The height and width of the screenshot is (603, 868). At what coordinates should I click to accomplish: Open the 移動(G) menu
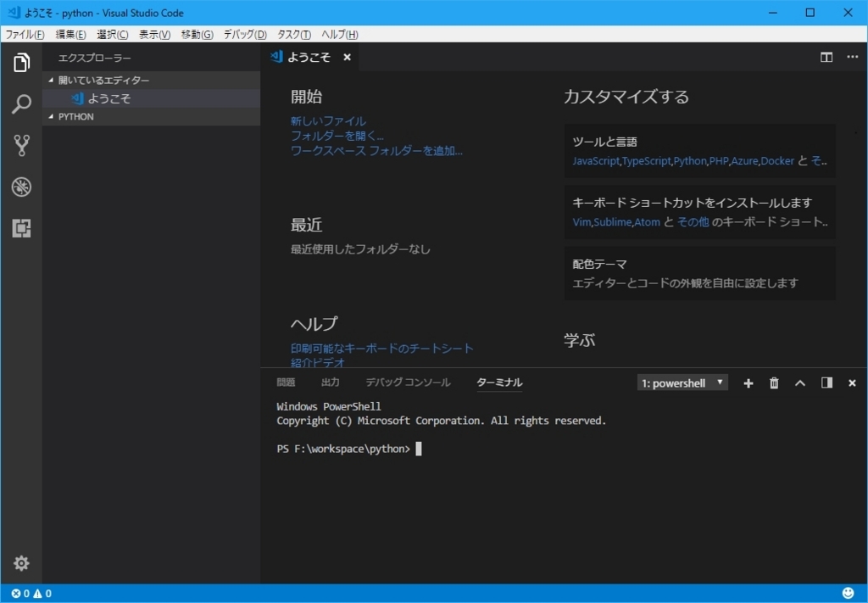click(197, 34)
